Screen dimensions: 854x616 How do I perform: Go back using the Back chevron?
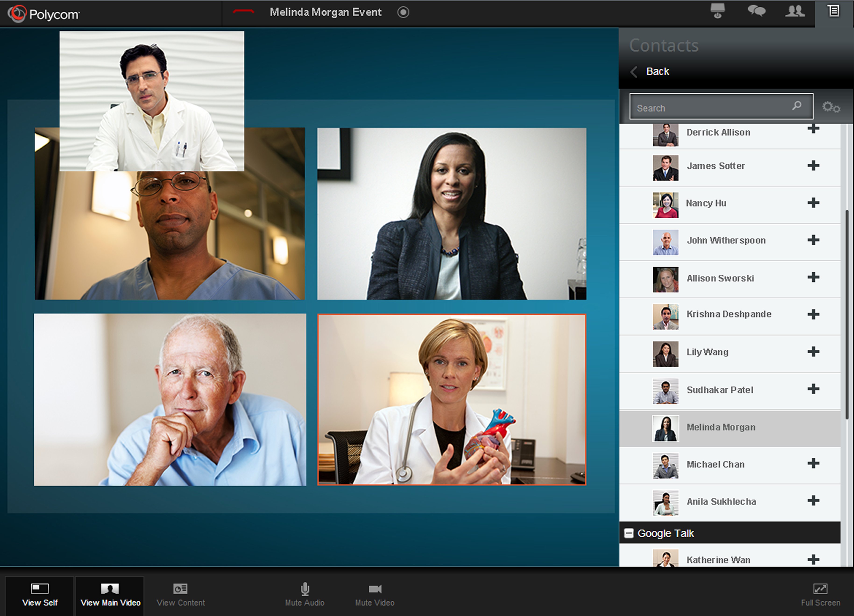(x=634, y=71)
